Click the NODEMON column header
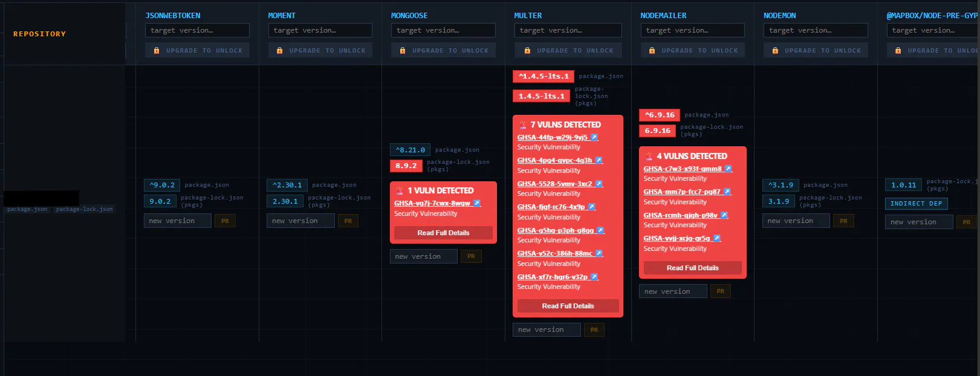Viewport: 980px width, 376px height. pos(780,16)
